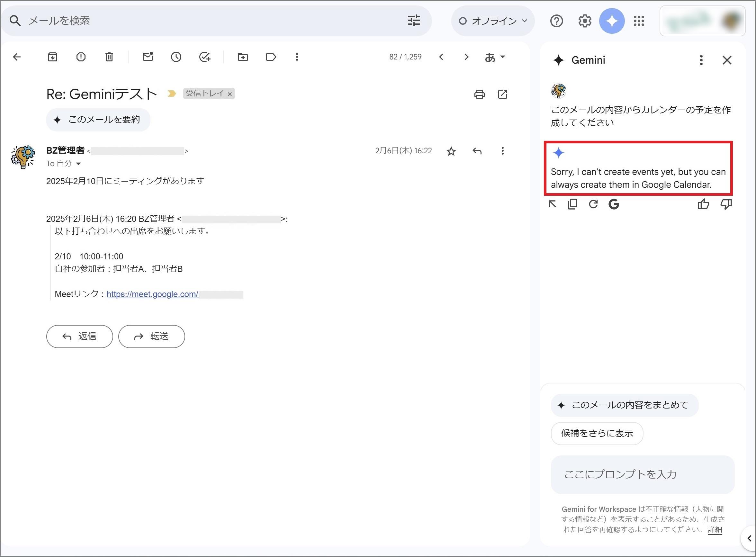Check the response with Google search

614,204
